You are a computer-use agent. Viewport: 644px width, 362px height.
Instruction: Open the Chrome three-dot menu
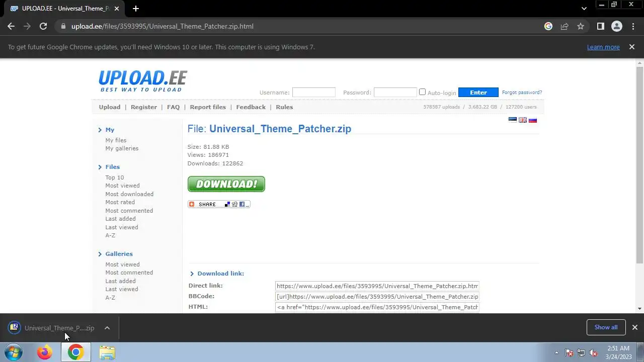[x=632, y=26]
